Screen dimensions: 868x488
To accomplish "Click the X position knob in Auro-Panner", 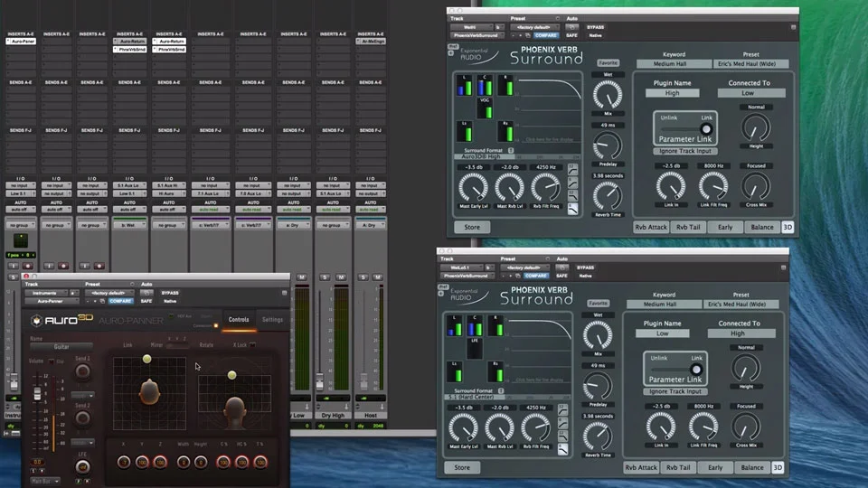I will point(124,462).
